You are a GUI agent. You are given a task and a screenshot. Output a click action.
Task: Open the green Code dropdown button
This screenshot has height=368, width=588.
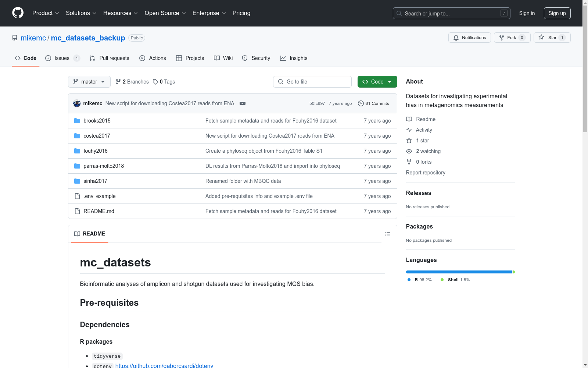pos(377,82)
